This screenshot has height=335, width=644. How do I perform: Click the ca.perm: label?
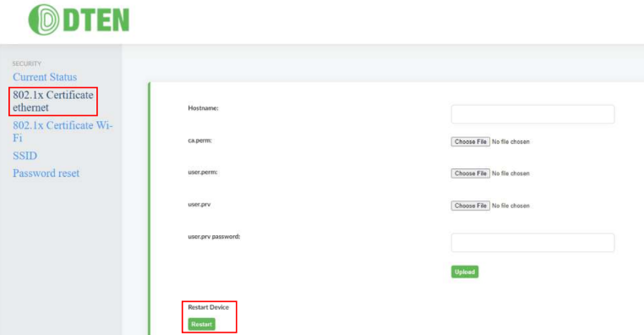199,140
